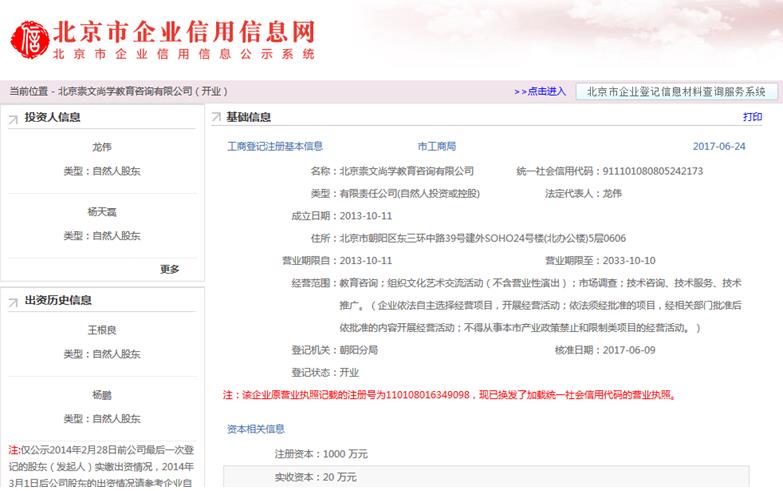The height and width of the screenshot is (491, 783).
Task: Click the subtitle 北京市企业信用信息公示系统
Action: click(184, 54)
